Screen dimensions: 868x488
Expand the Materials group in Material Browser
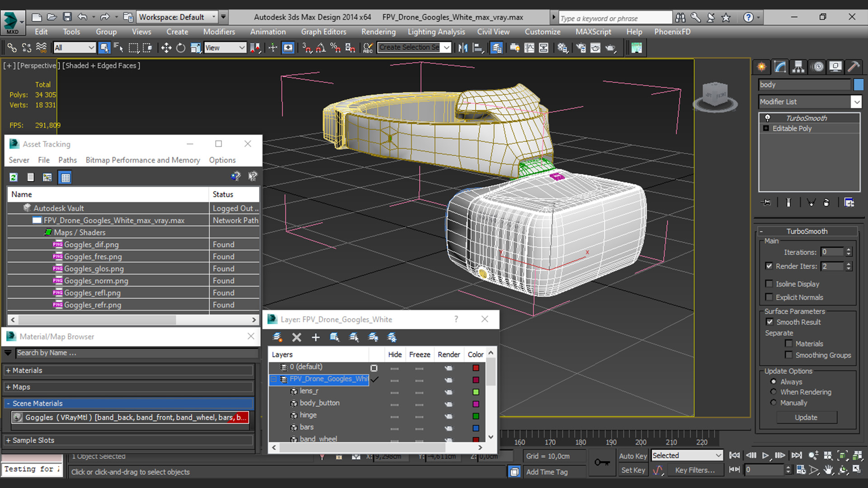8,370
